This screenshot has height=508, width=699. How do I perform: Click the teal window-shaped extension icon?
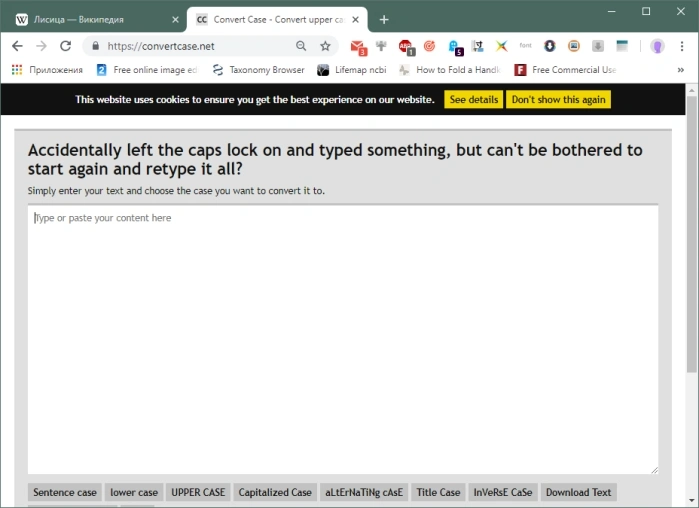pyautogui.click(x=622, y=46)
